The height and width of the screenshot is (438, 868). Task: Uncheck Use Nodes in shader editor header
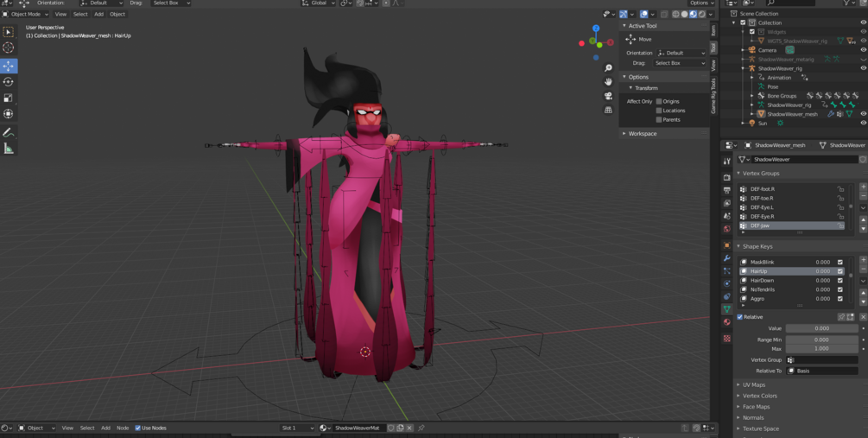138,428
